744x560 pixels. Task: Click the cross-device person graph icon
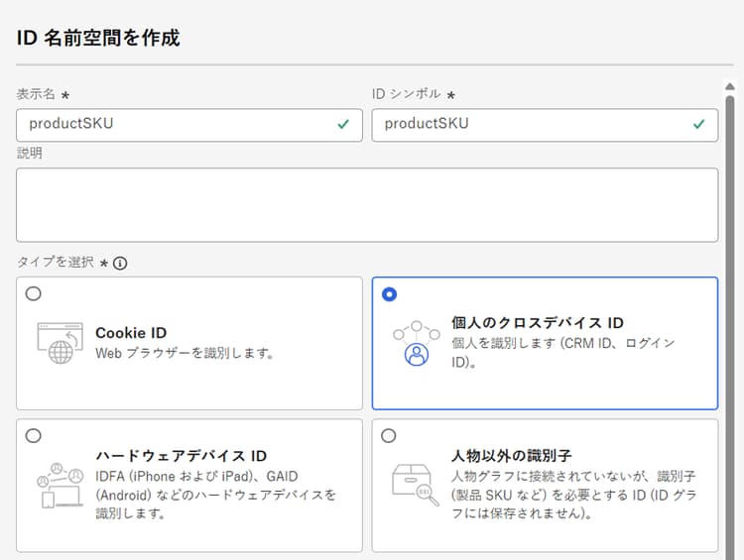pos(416,343)
